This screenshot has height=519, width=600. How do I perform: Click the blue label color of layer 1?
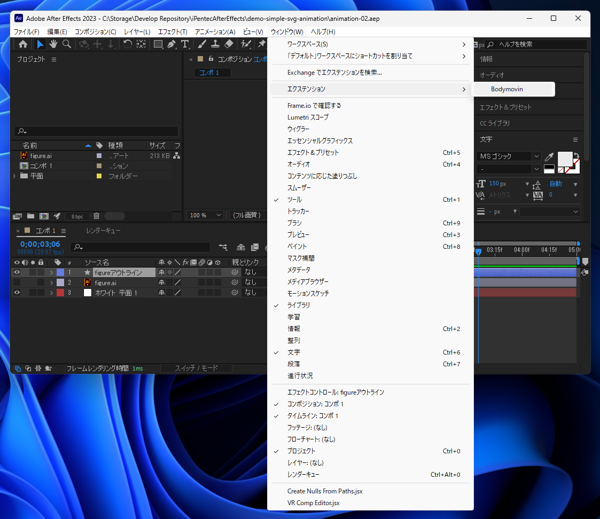(x=60, y=273)
